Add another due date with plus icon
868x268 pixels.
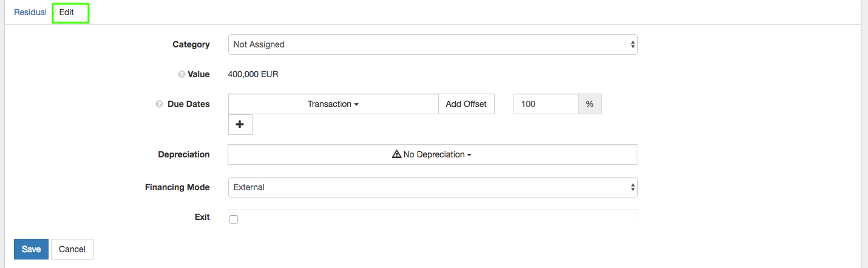240,125
